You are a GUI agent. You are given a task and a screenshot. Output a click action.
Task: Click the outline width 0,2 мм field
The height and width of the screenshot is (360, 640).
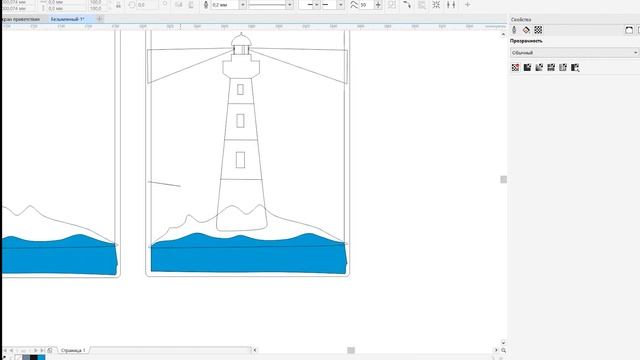point(224,5)
